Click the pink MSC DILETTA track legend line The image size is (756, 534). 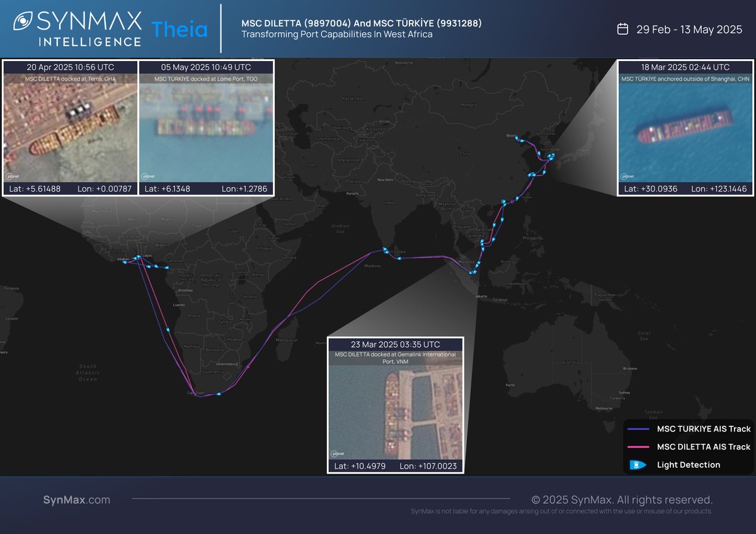coord(638,446)
